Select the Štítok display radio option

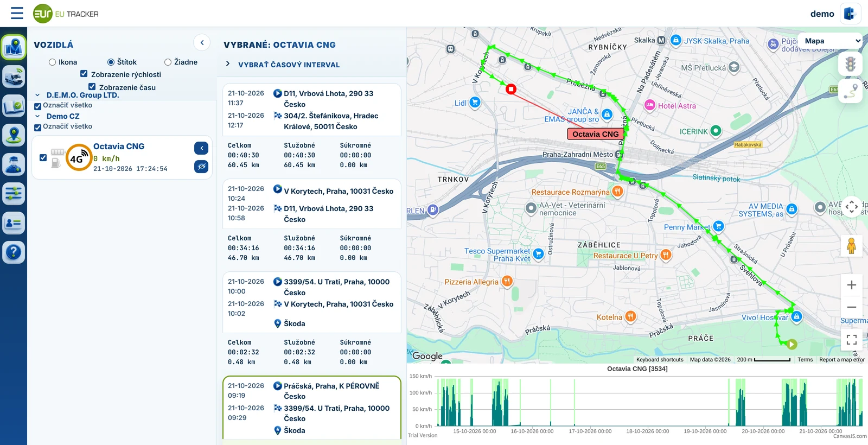coord(111,62)
